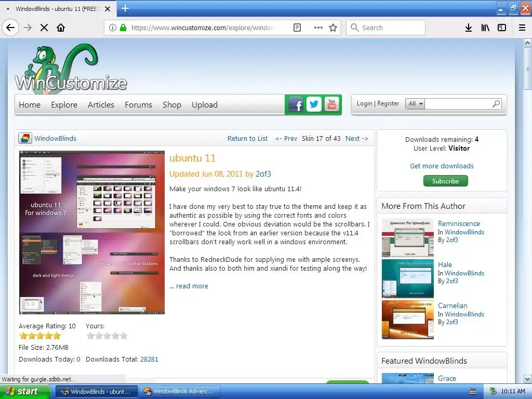
Task: Open the Reminiscence skin link
Action: [459, 223]
